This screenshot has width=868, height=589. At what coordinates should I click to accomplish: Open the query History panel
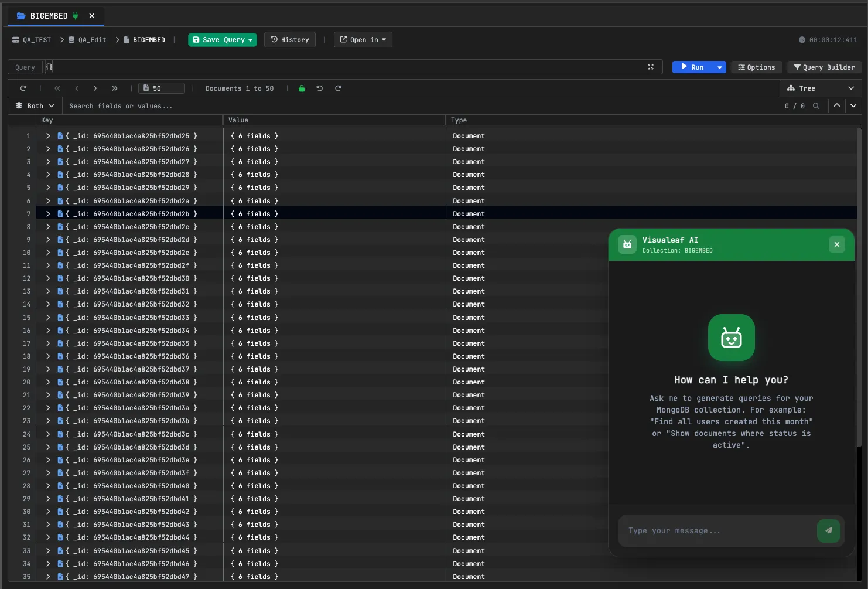tap(289, 39)
